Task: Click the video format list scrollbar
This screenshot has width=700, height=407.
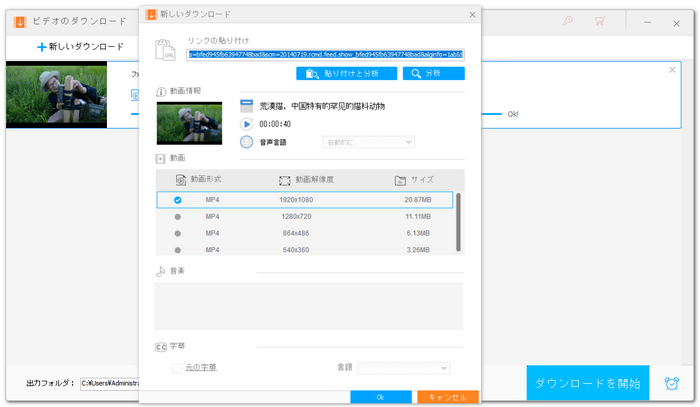Action: click(x=459, y=222)
